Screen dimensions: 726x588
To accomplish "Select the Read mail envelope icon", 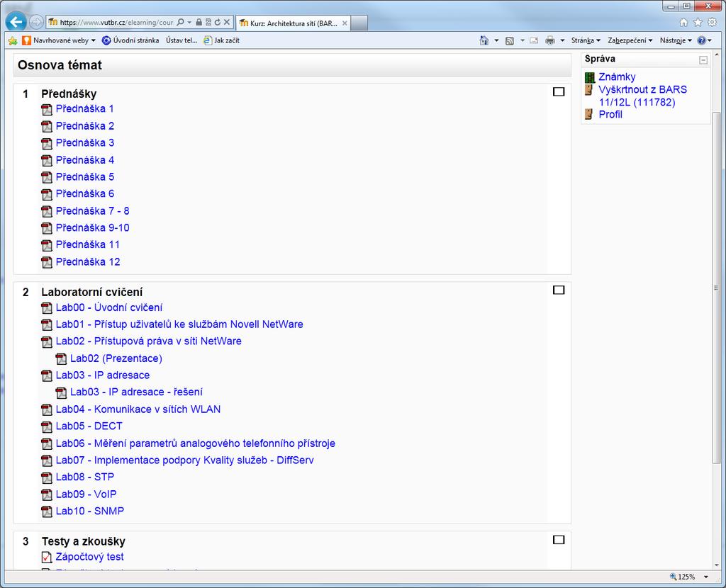I will click(x=534, y=40).
